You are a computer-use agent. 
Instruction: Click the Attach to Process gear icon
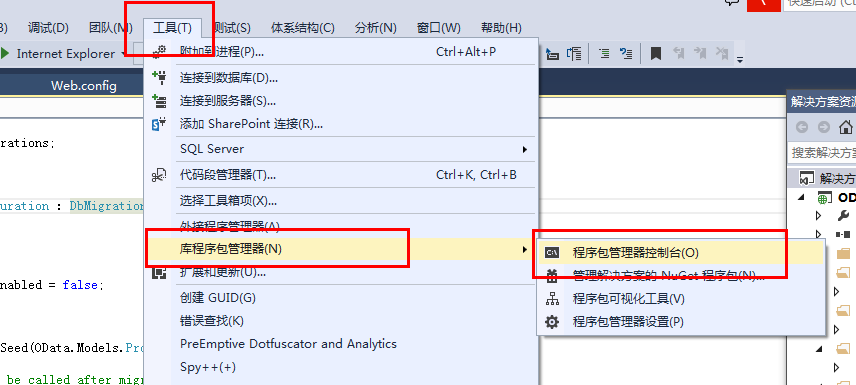click(159, 52)
